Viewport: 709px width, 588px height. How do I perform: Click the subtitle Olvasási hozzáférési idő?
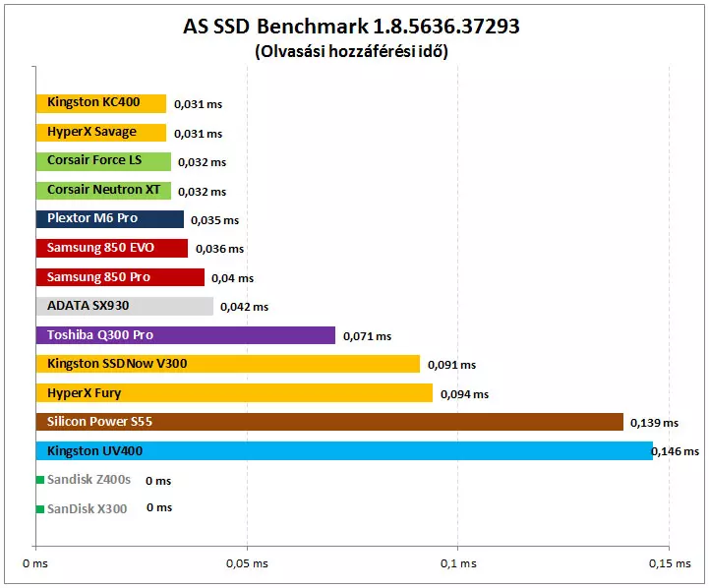coord(351,51)
